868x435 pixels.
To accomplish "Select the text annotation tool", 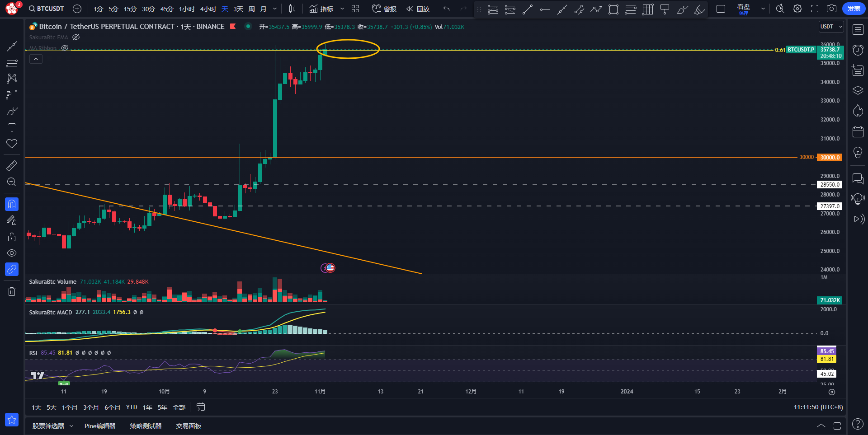I will pos(12,127).
